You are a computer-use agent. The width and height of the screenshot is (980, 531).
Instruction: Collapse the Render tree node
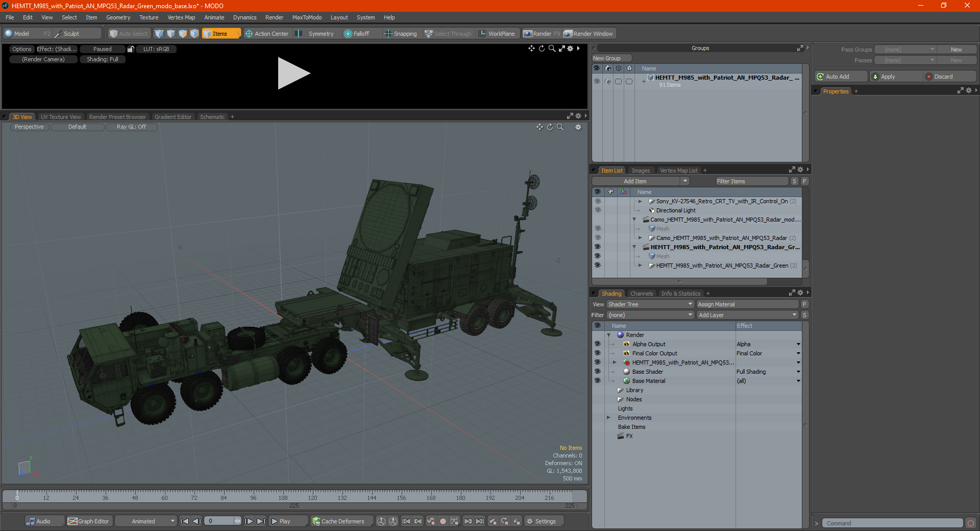coord(608,335)
